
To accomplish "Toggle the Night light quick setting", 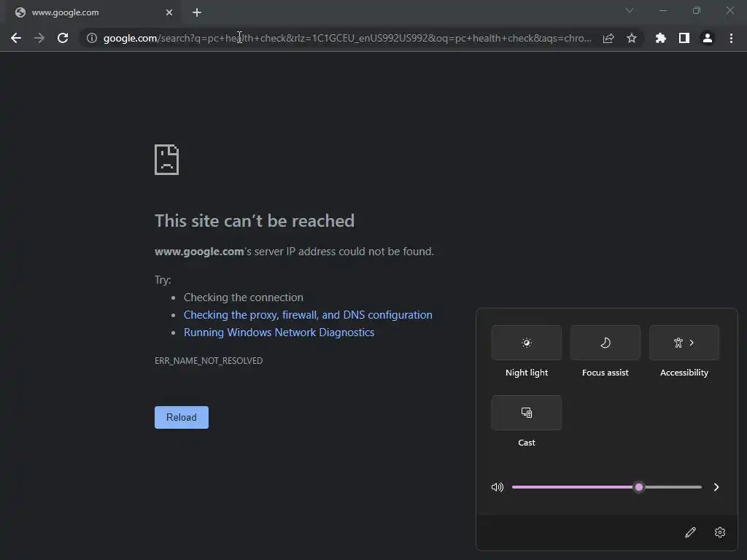I will pyautogui.click(x=527, y=343).
